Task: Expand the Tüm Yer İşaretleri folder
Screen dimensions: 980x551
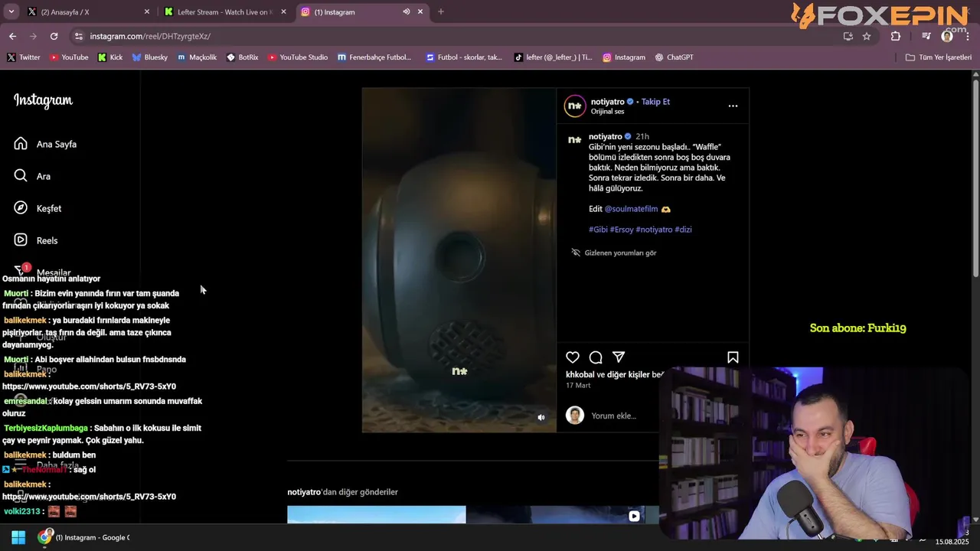Action: pos(938,57)
